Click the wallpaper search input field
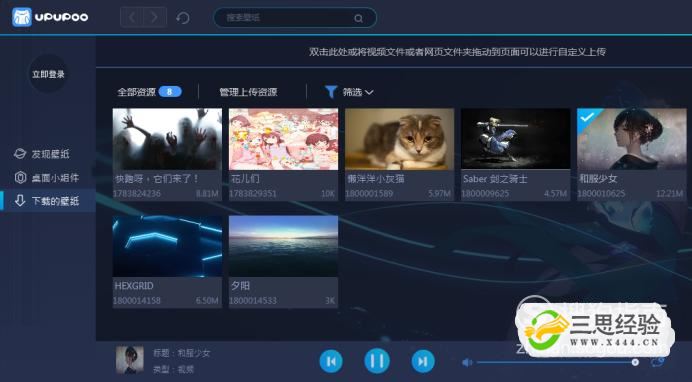 pos(295,18)
